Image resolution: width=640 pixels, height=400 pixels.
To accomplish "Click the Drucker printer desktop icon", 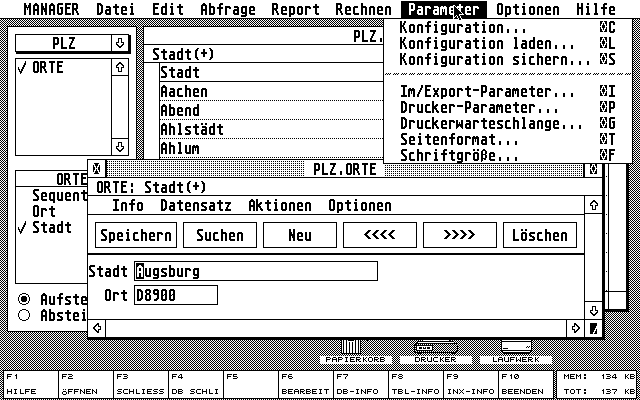I will coord(436,351).
